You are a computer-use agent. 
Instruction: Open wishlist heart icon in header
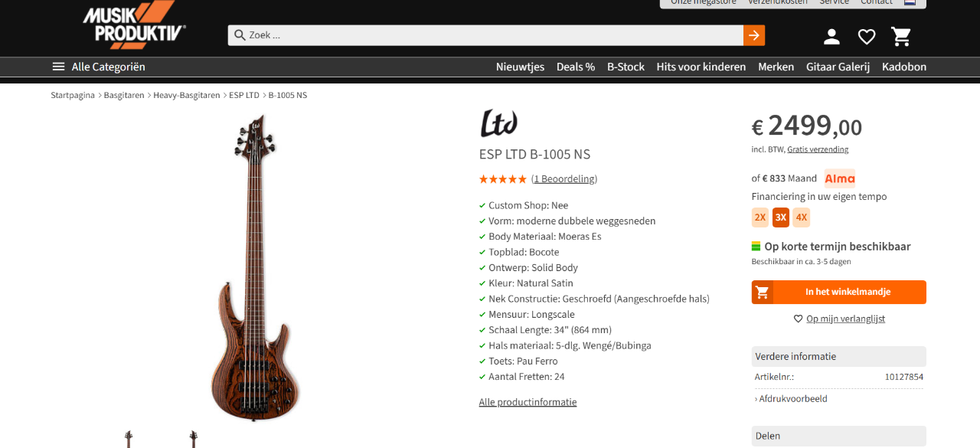click(867, 36)
